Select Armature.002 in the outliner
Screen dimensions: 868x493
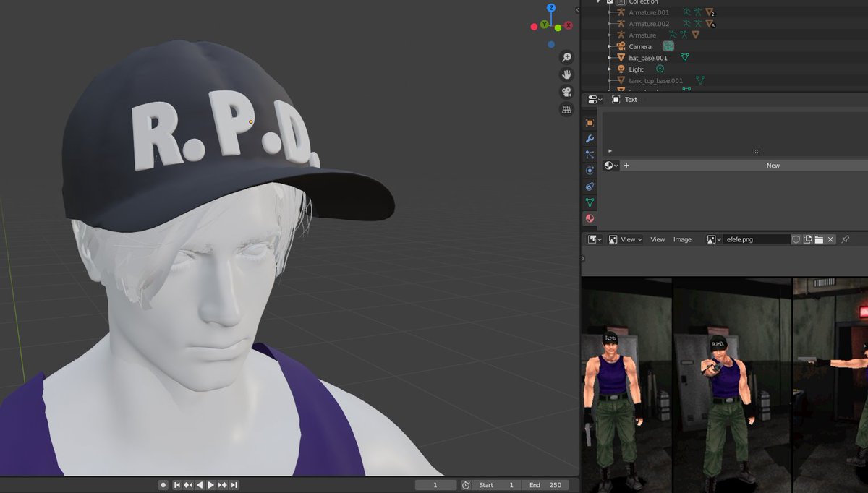coord(649,24)
